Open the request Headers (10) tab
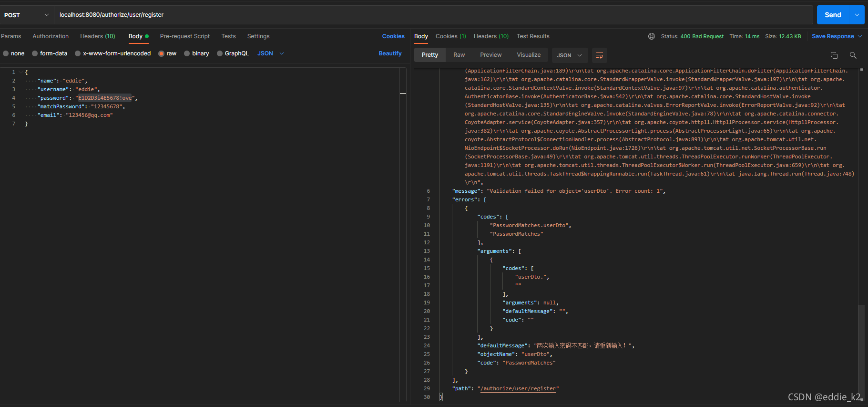The image size is (868, 407). 98,36
